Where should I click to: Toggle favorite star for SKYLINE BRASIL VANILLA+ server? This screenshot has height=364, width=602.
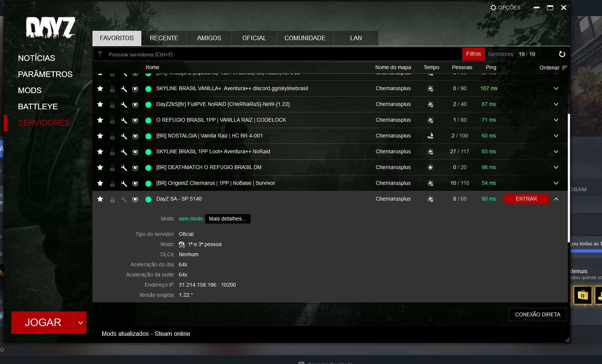coord(100,89)
